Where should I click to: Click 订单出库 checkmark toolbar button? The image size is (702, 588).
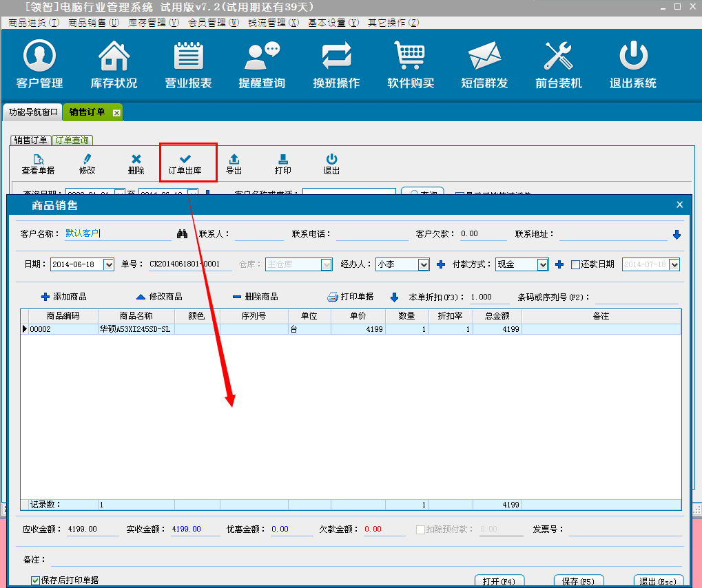point(185,163)
